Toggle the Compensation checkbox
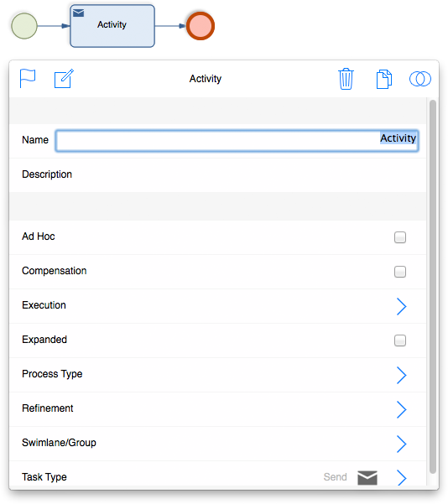This screenshot has width=448, height=504. click(400, 272)
